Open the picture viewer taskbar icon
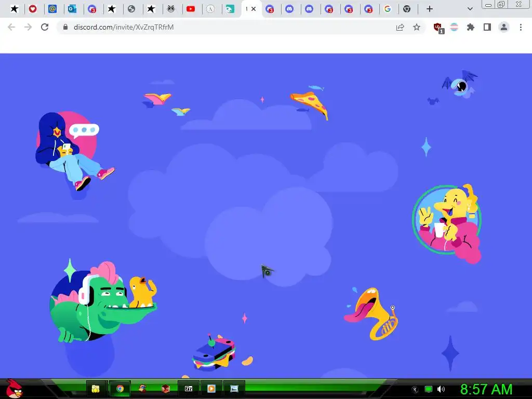 (234, 389)
